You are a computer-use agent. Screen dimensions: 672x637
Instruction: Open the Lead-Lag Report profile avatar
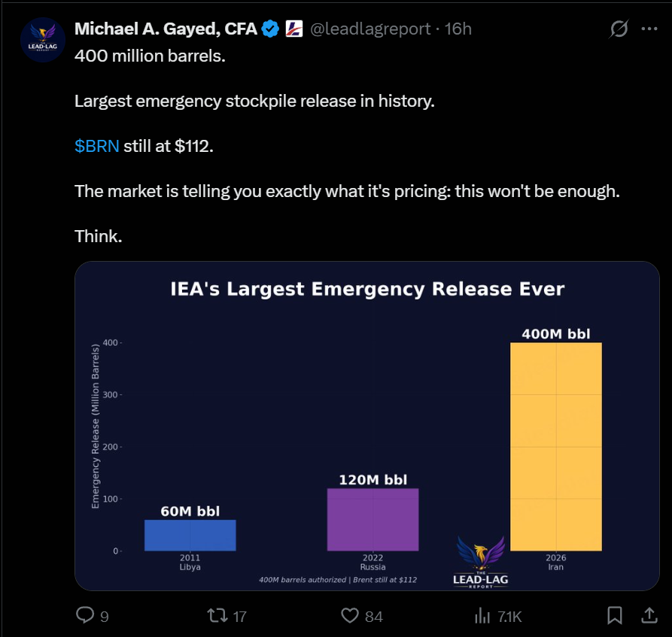click(42, 39)
